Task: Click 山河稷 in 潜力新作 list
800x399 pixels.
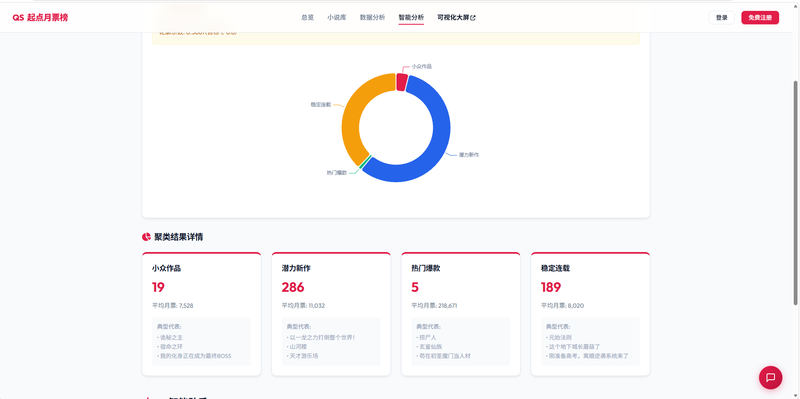Action: (297, 346)
